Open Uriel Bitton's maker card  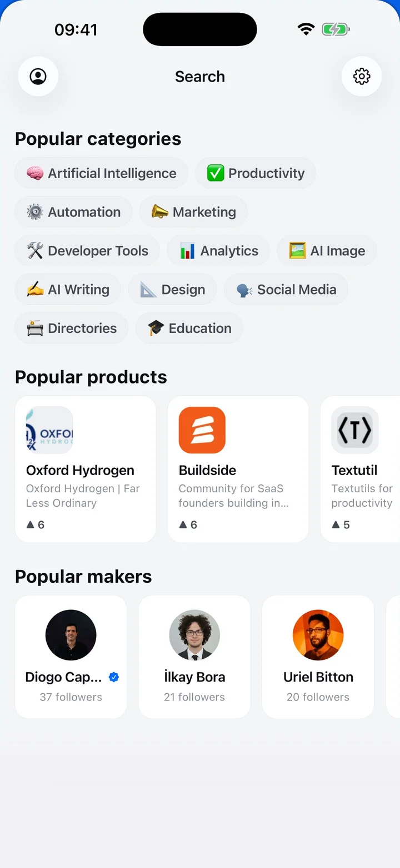click(x=318, y=657)
